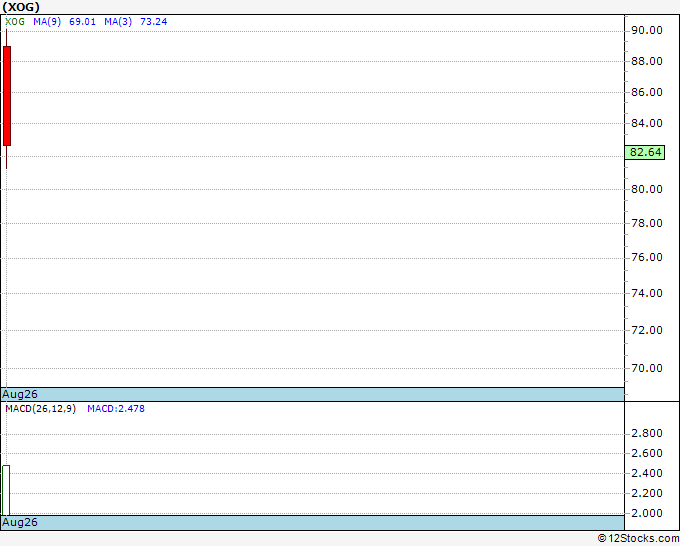Click the 86.00 price axis label
Viewport: 680px width, 546px height.
(x=647, y=92)
